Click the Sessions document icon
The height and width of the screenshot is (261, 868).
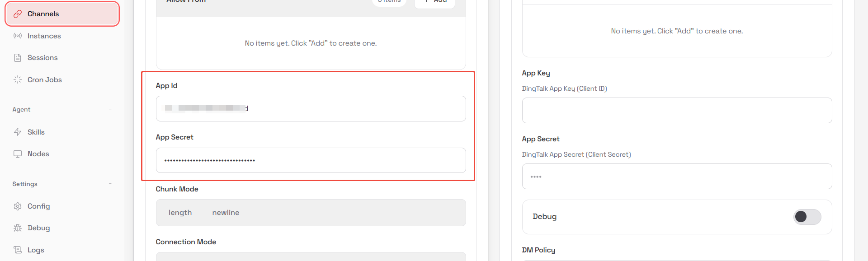(18, 58)
